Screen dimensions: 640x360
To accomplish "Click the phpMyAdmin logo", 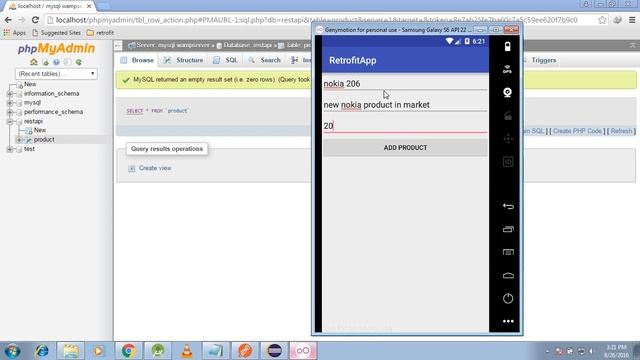I will [56, 49].
